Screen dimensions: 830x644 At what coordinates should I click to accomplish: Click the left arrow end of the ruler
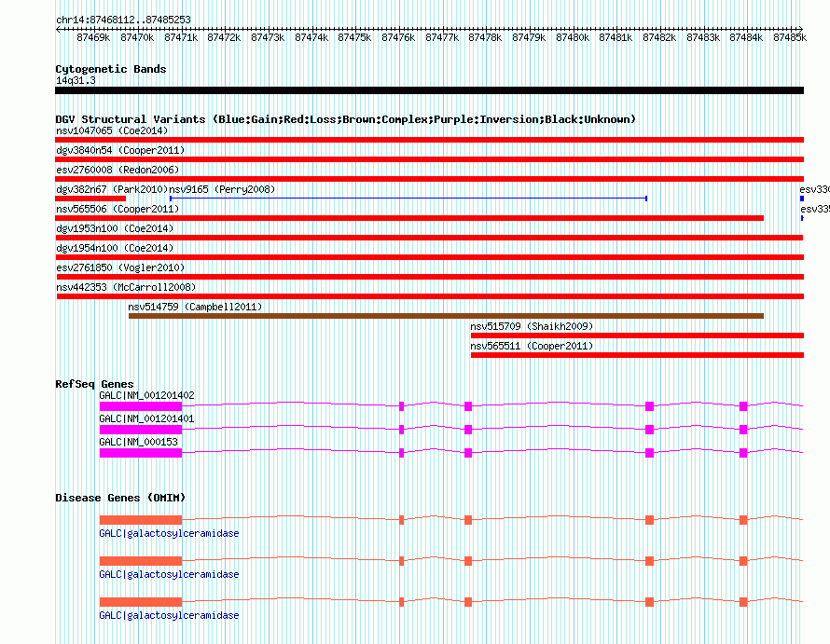pos(58,29)
